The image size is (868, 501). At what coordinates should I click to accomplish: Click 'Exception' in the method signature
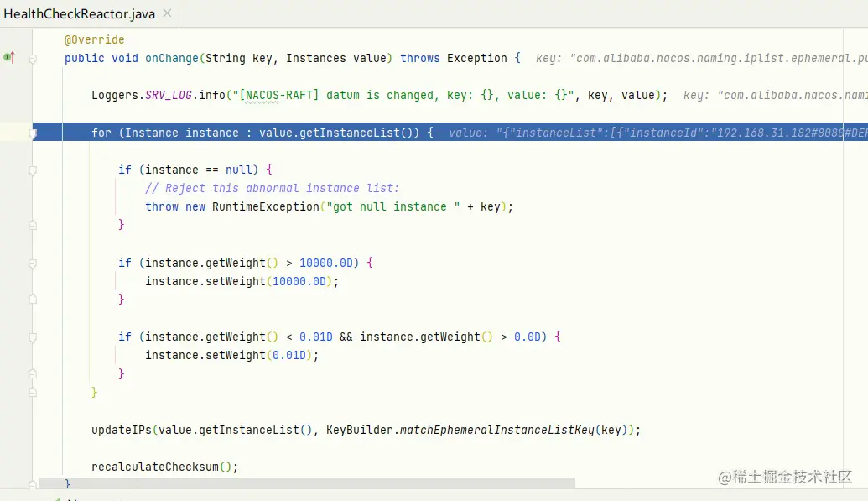[x=476, y=58]
